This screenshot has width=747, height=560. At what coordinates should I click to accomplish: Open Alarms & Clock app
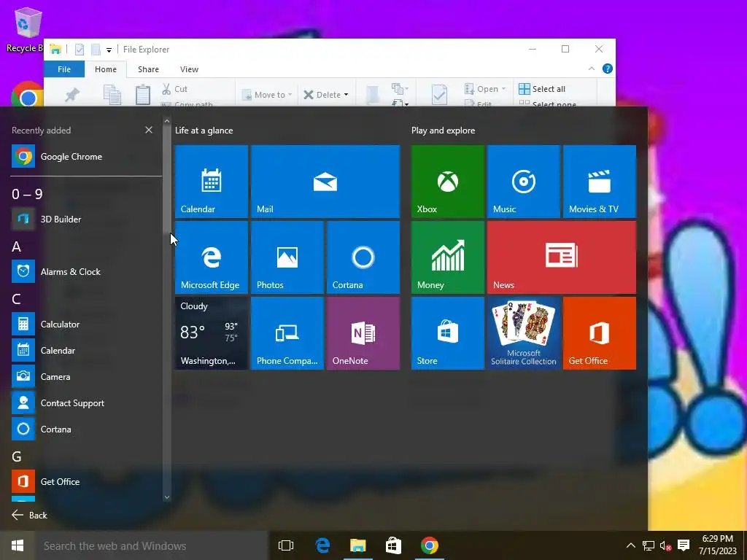tap(86, 272)
